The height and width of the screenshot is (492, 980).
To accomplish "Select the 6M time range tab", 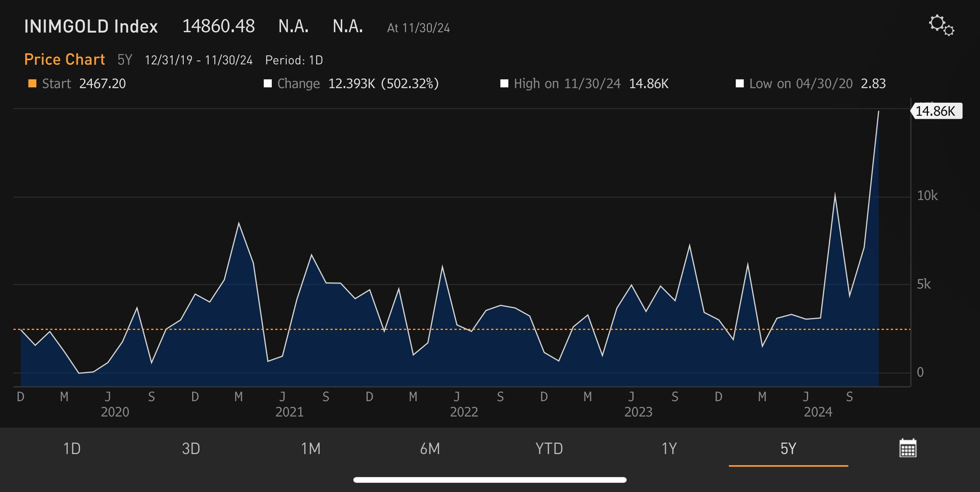I will (430, 449).
